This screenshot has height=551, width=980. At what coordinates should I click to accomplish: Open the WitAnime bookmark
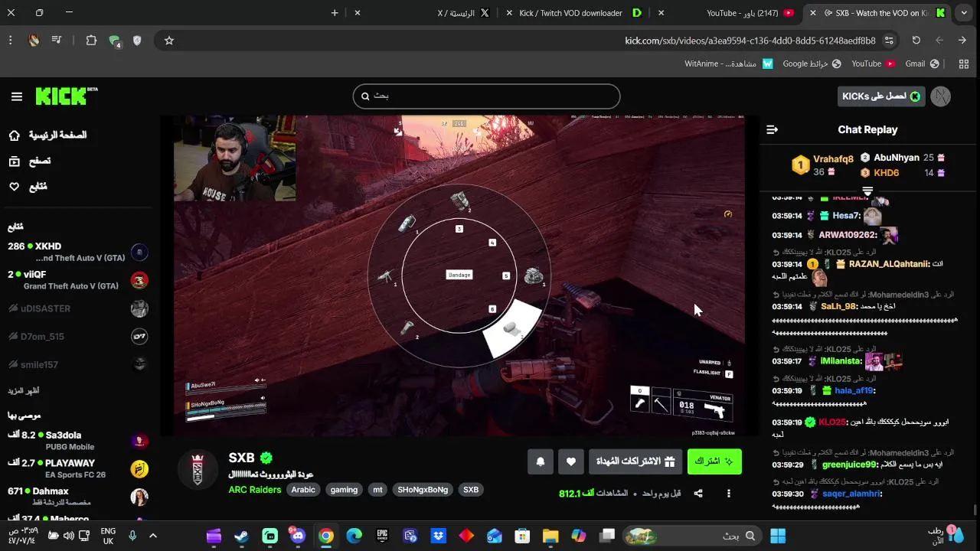[729, 64]
